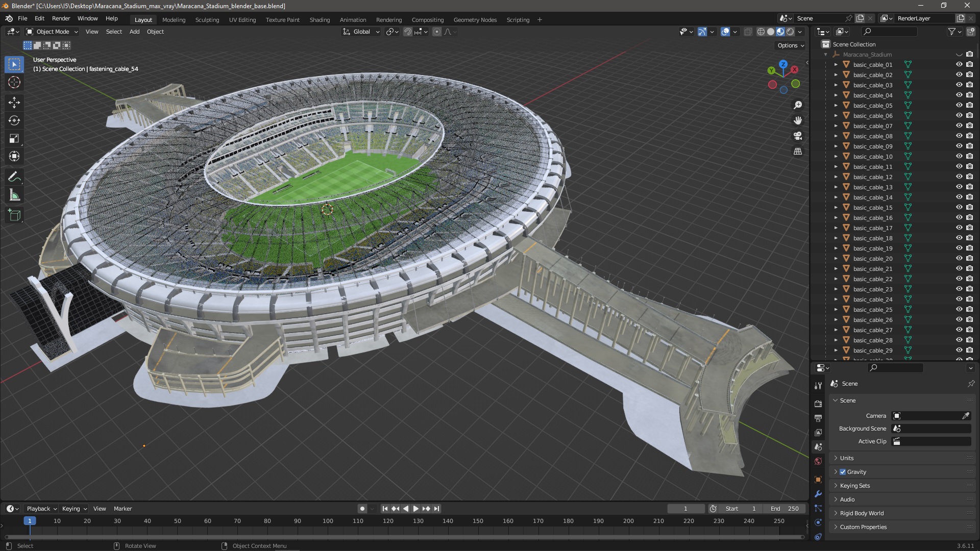Screen dimensions: 980x551
Task: Open the Object properties tab
Action: click(818, 480)
